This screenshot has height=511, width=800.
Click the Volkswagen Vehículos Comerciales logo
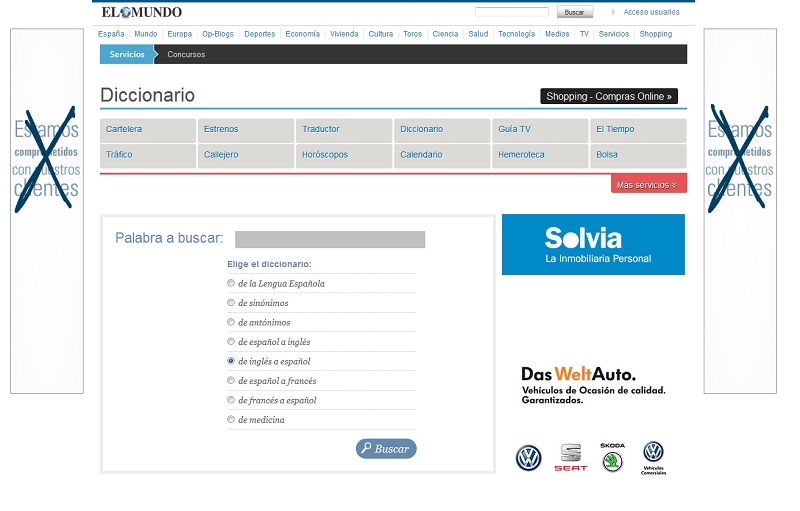653,457
